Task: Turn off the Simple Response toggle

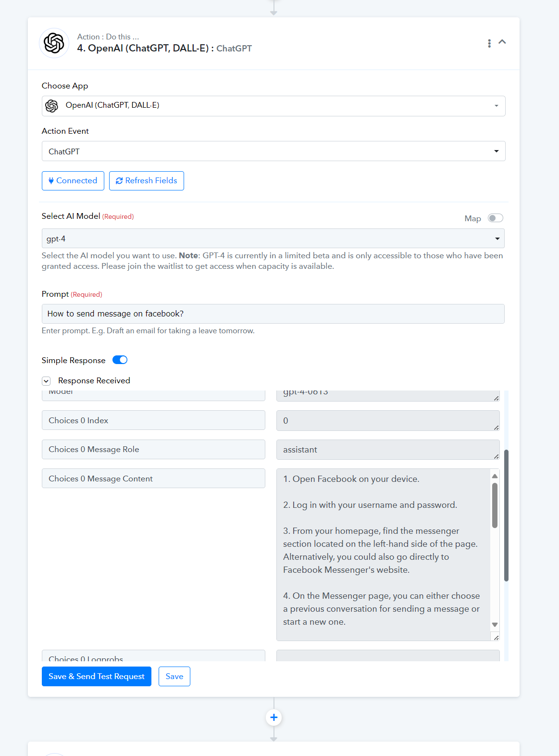Action: [x=120, y=360]
